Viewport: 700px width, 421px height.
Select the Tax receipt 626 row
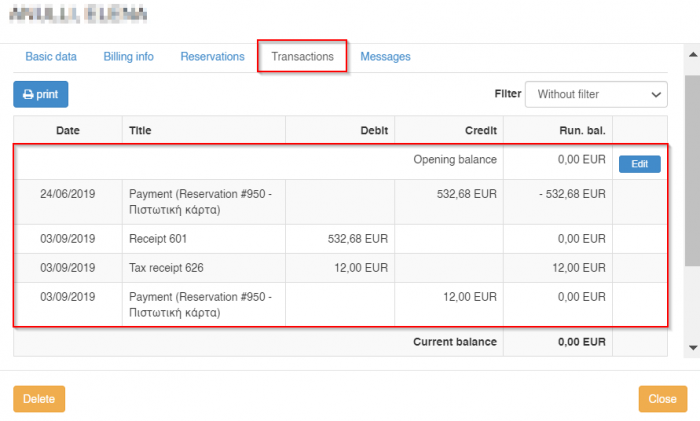167,268
